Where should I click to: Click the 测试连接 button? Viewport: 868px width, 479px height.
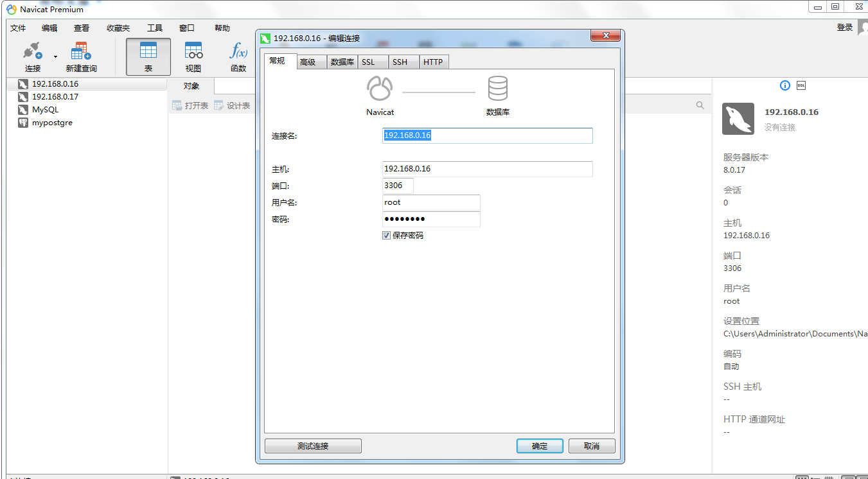[x=313, y=446]
